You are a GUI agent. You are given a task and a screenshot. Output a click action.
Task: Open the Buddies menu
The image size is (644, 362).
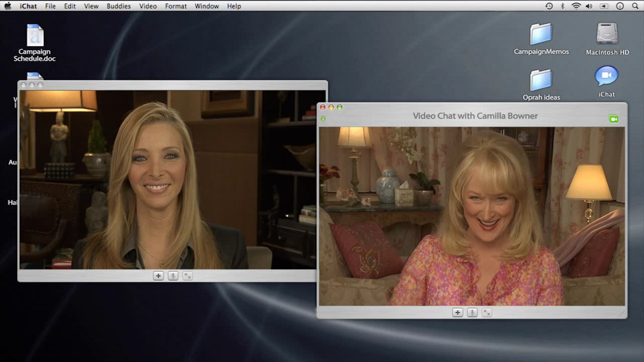[119, 6]
